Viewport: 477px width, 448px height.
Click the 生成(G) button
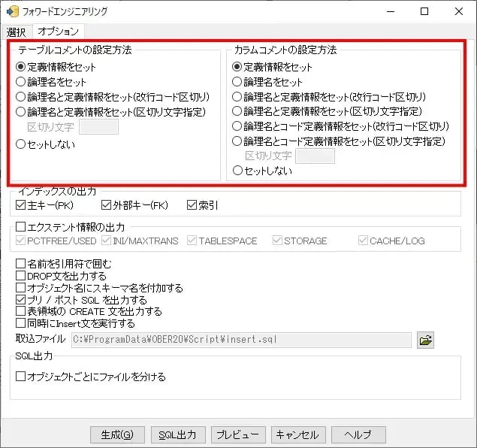pyautogui.click(x=116, y=435)
